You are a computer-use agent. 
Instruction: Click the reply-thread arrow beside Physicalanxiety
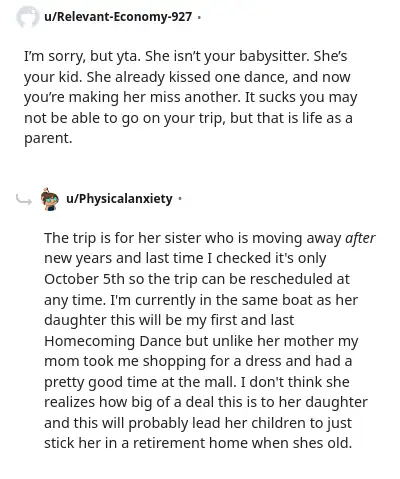pyautogui.click(x=24, y=200)
